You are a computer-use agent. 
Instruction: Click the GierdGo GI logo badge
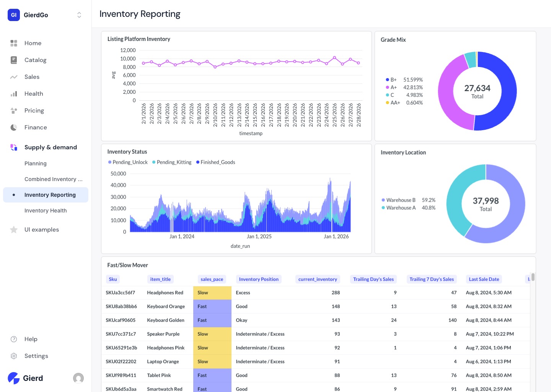pos(14,15)
